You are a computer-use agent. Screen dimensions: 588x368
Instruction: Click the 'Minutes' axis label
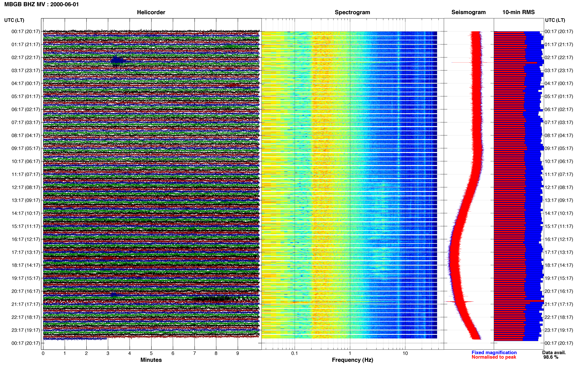pyautogui.click(x=151, y=360)
